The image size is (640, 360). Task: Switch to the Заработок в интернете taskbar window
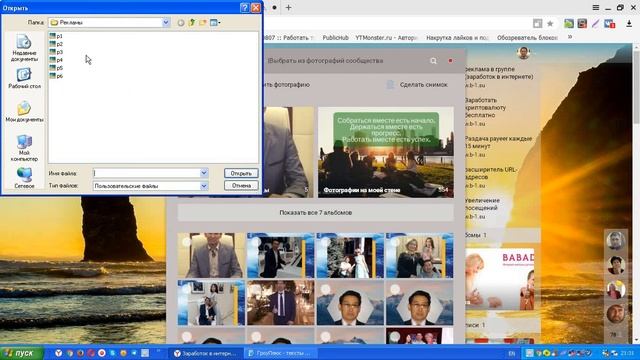(x=206, y=353)
